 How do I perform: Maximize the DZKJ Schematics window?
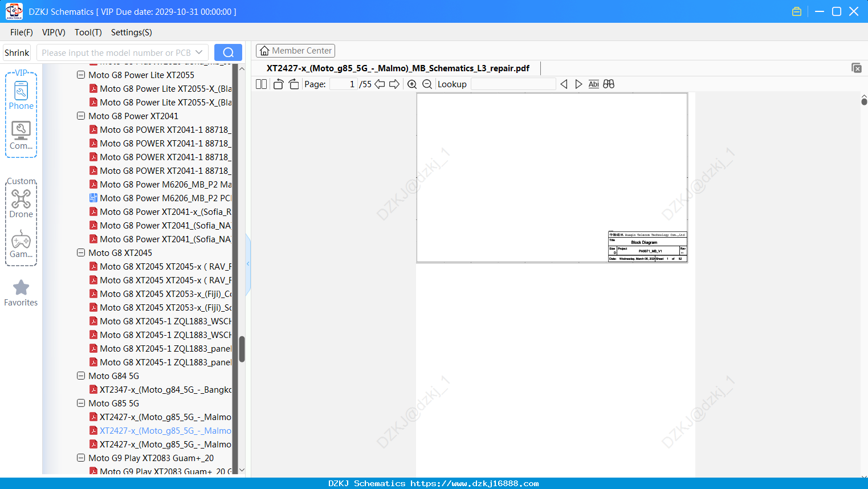coord(837,11)
